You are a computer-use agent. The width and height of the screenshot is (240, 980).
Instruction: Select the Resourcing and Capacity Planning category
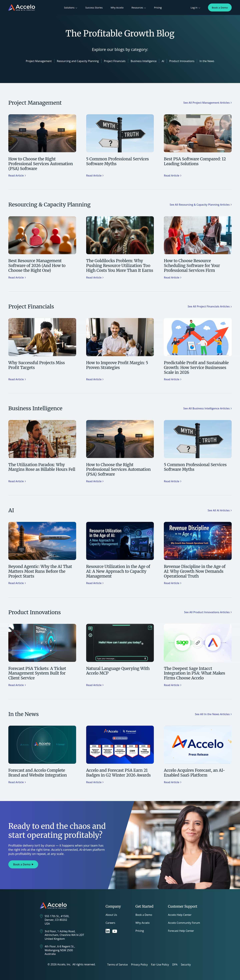(x=78, y=61)
